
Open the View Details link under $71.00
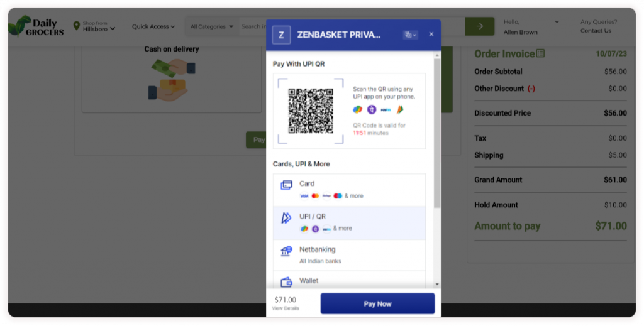coord(286,308)
